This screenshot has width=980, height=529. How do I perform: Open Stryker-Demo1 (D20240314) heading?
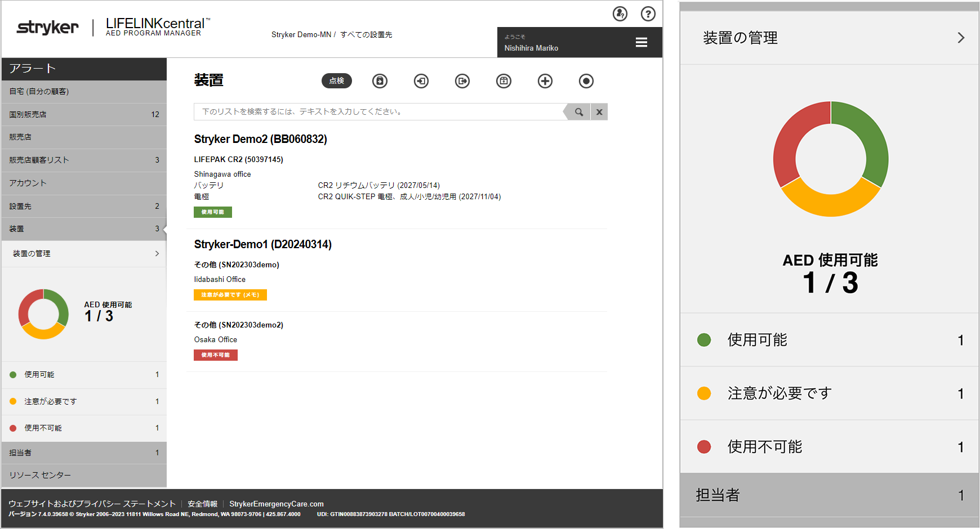click(x=262, y=244)
